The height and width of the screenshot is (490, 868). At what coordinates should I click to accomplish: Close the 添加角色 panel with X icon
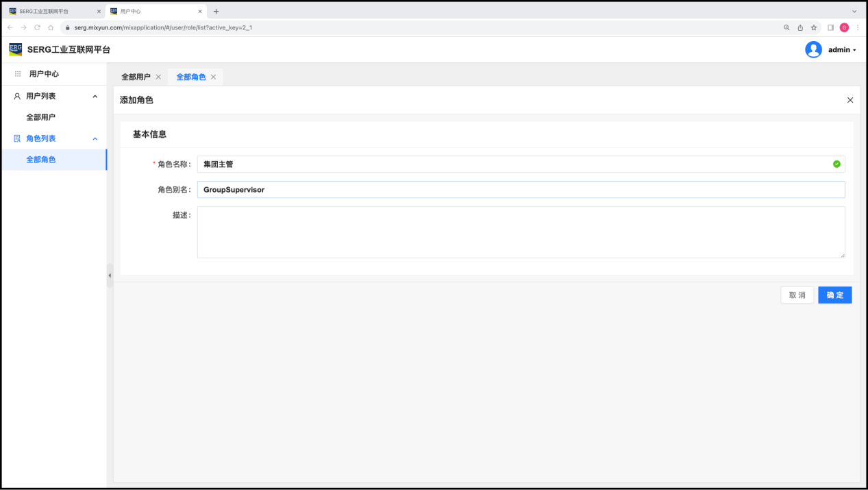click(850, 100)
